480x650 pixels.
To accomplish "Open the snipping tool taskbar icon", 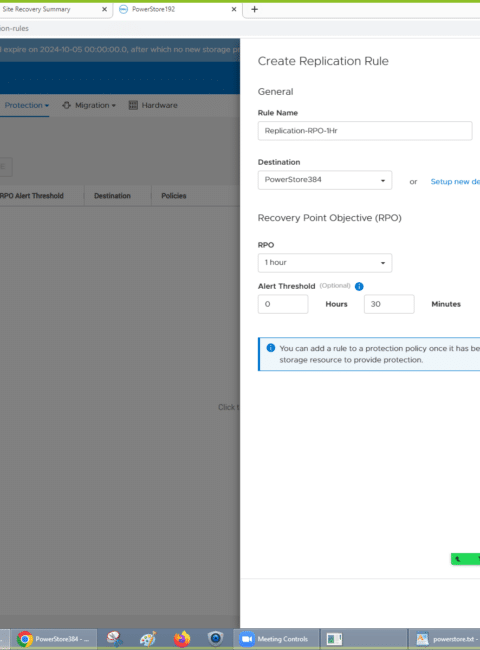I will [x=114, y=639].
